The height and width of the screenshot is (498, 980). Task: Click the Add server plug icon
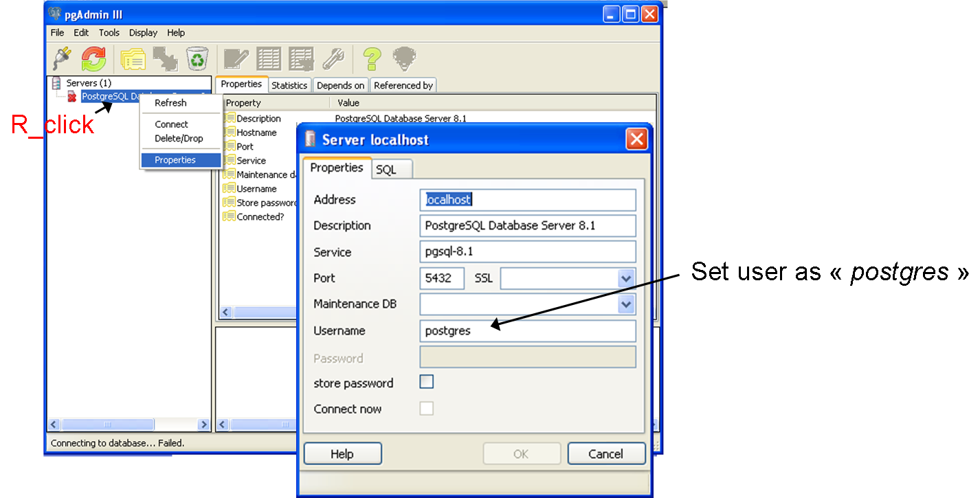(63, 59)
